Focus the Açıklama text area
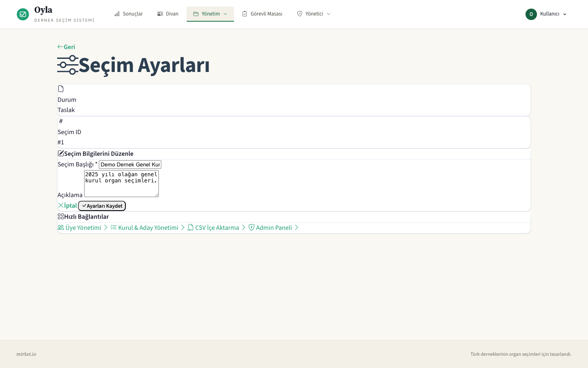The height and width of the screenshot is (368, 588). tap(121, 184)
